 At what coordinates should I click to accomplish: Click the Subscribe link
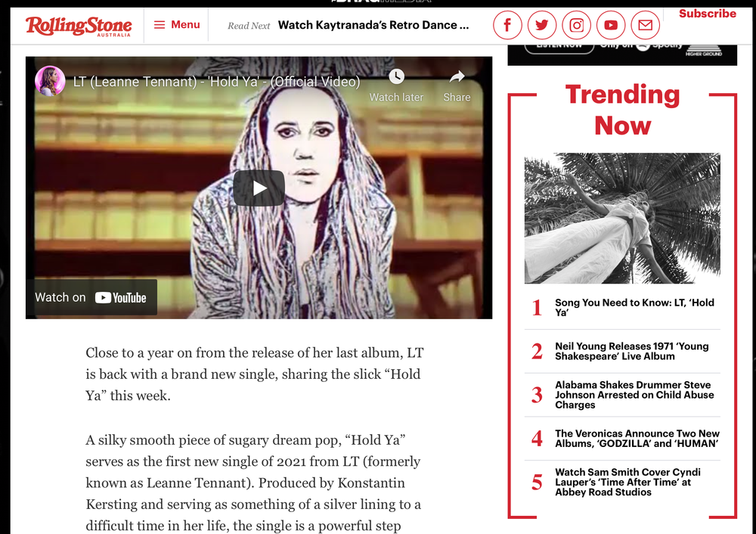pyautogui.click(x=708, y=14)
